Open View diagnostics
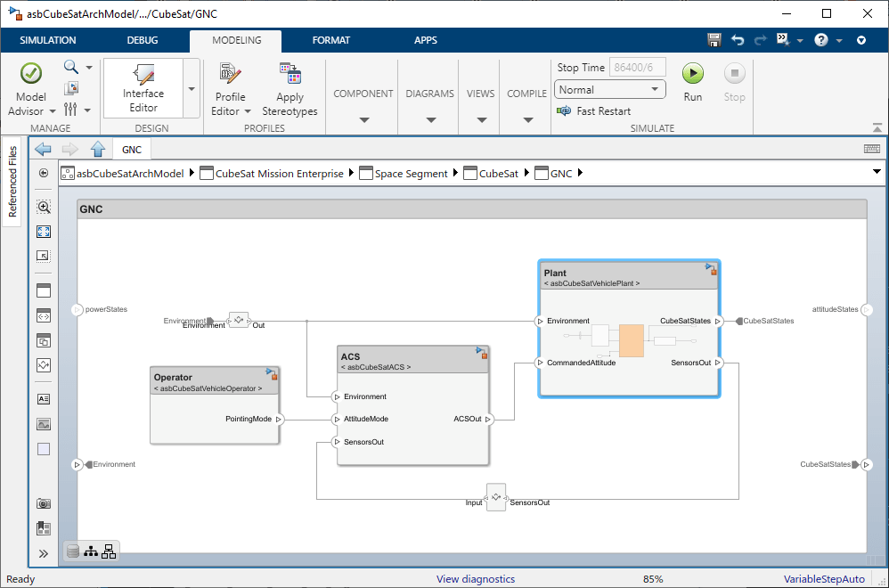The image size is (889, 588). click(x=475, y=579)
